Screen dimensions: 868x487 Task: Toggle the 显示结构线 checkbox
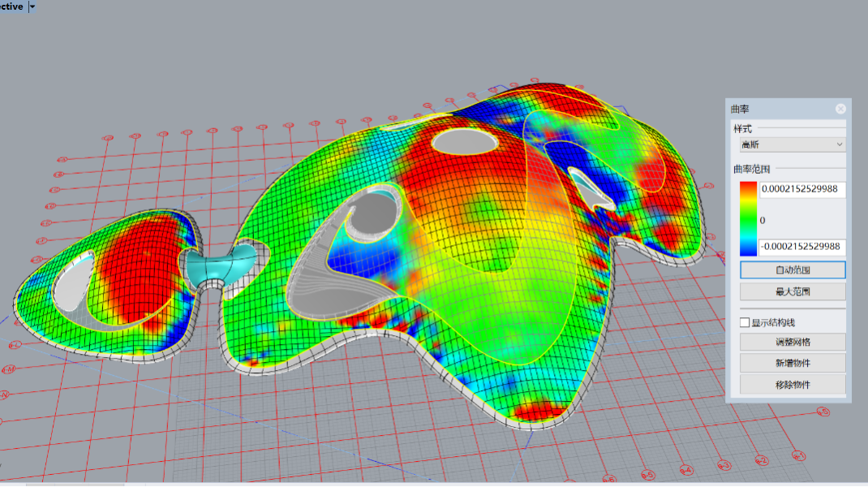coord(745,322)
